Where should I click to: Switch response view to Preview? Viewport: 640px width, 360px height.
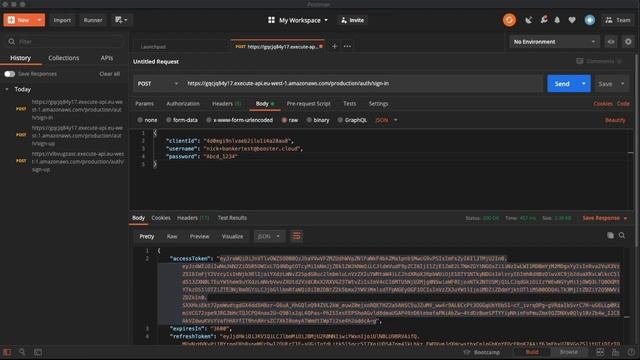[199, 236]
